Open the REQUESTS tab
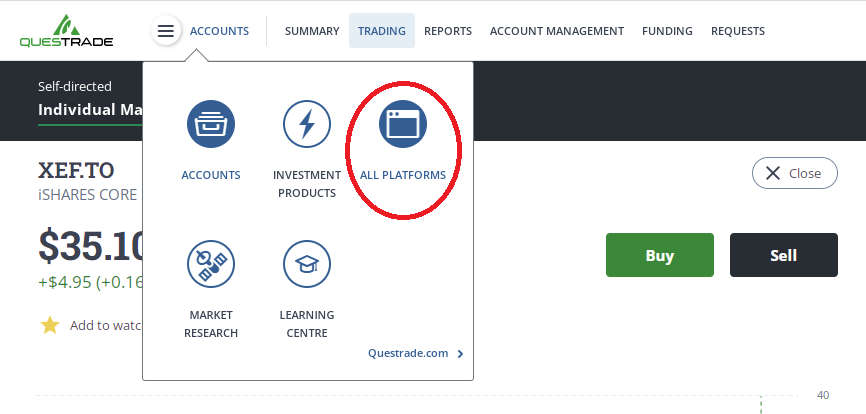Image resolution: width=866 pixels, height=414 pixels. [x=738, y=31]
